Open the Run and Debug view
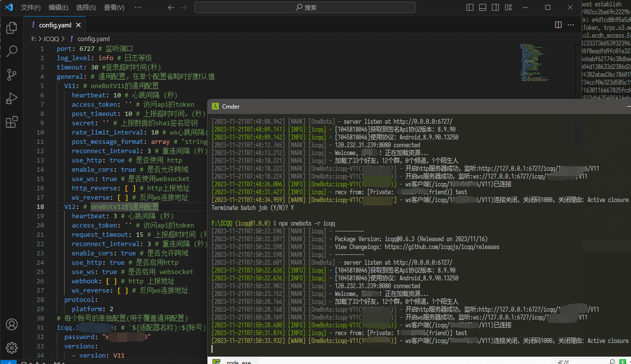631x364 pixels. pos(12,98)
